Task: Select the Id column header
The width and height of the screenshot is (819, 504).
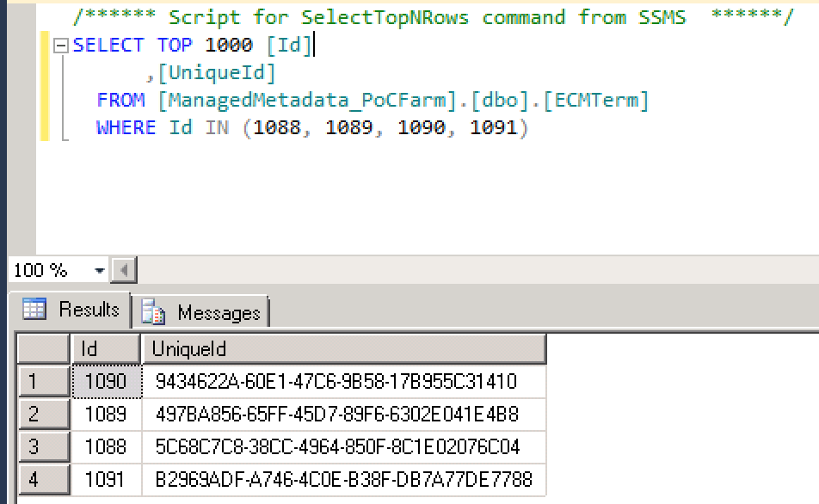Action: point(106,348)
